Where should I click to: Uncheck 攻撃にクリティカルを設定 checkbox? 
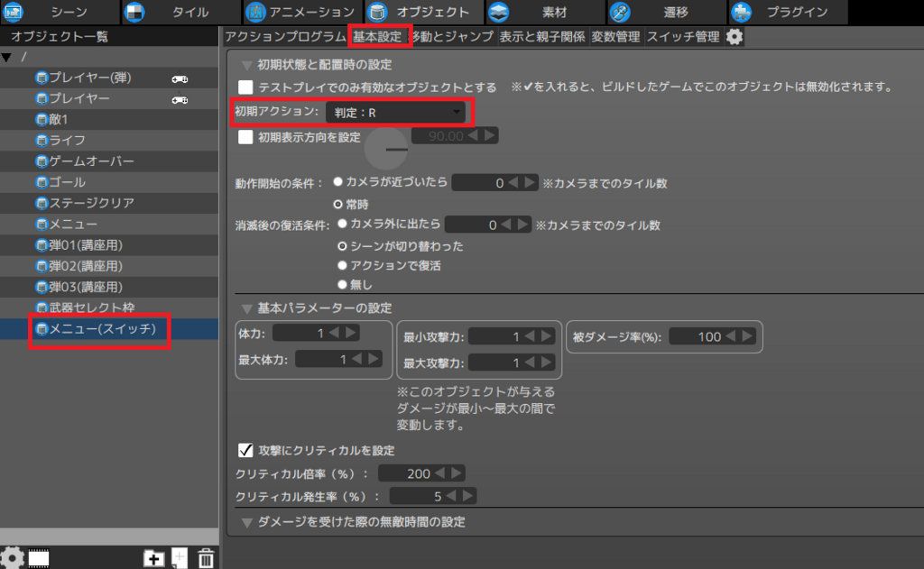[x=245, y=451]
